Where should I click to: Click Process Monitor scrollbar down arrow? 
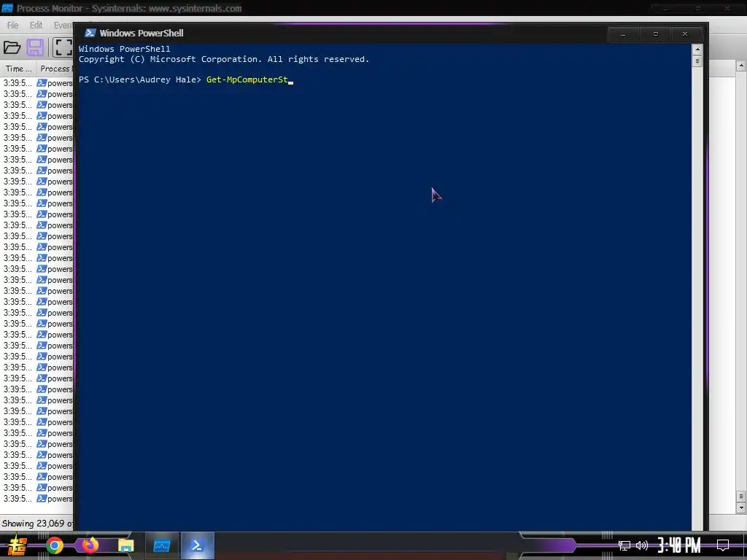[x=741, y=508]
